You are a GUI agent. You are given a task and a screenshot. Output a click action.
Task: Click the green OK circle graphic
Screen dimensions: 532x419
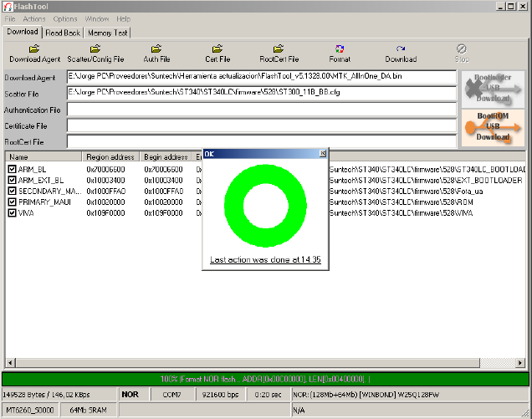point(265,206)
